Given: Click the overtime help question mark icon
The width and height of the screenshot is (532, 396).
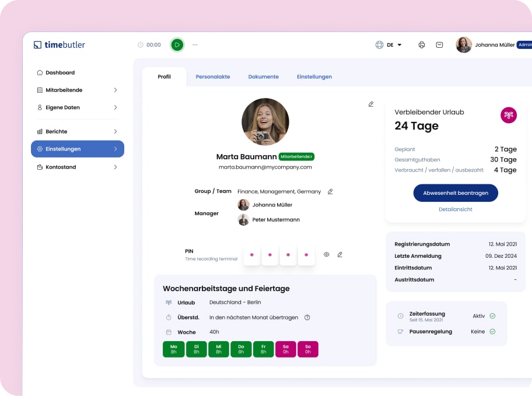Looking at the screenshot, I should pyautogui.click(x=307, y=318).
